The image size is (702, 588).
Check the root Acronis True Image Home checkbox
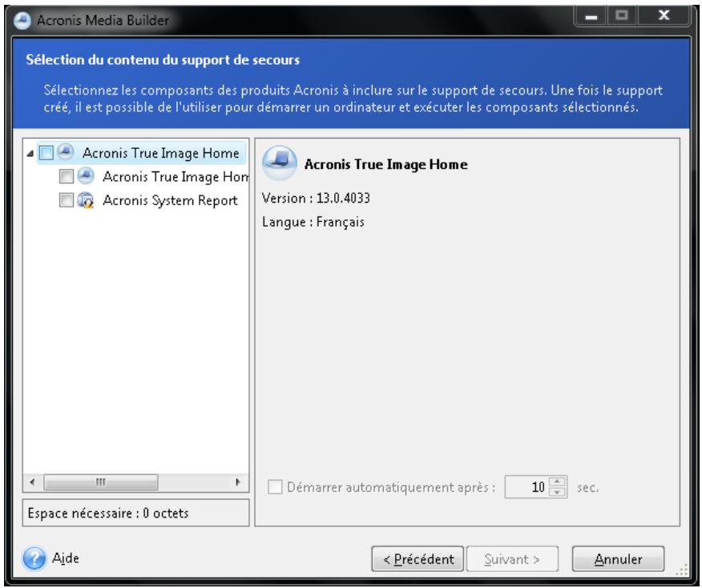[46, 152]
